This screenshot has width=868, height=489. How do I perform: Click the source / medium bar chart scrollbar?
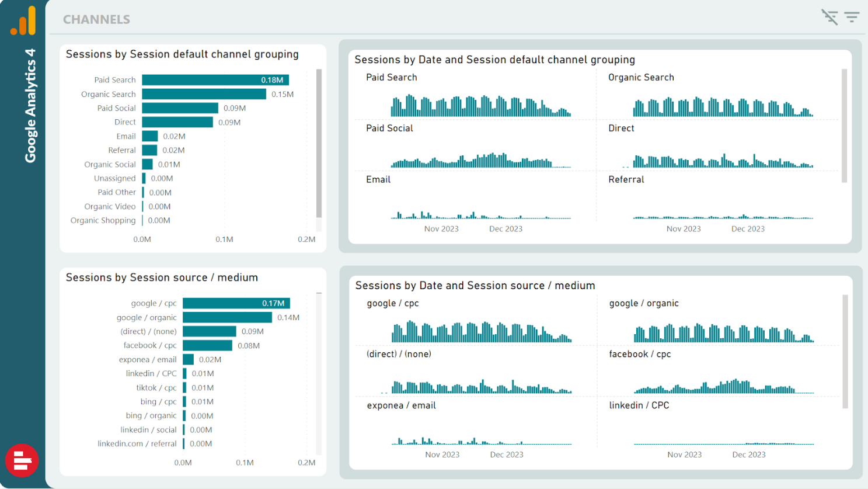[x=319, y=374]
